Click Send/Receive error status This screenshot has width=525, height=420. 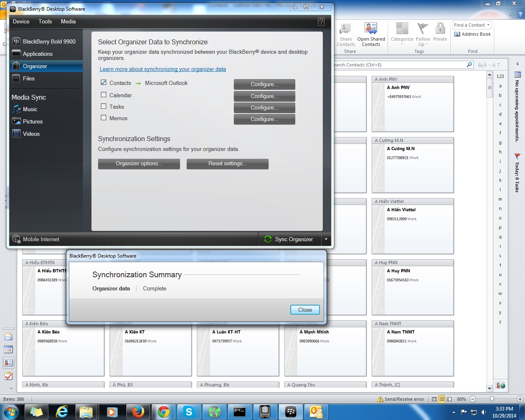[401, 399]
